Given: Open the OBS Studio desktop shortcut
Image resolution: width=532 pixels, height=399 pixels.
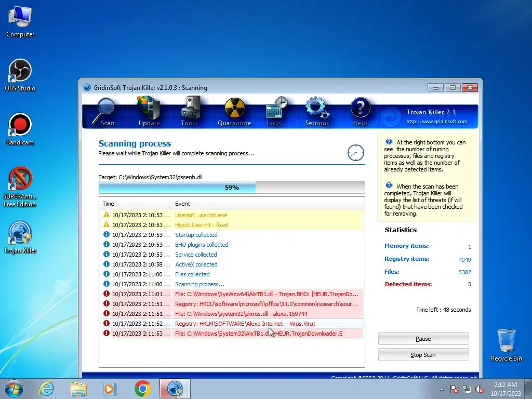Looking at the screenshot, I should click(20, 75).
